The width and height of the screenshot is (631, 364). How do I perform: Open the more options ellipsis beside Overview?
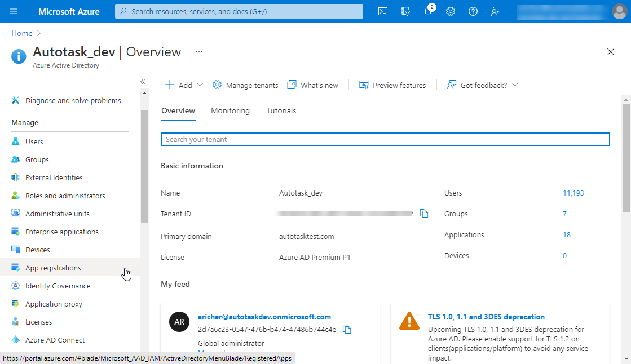click(198, 52)
